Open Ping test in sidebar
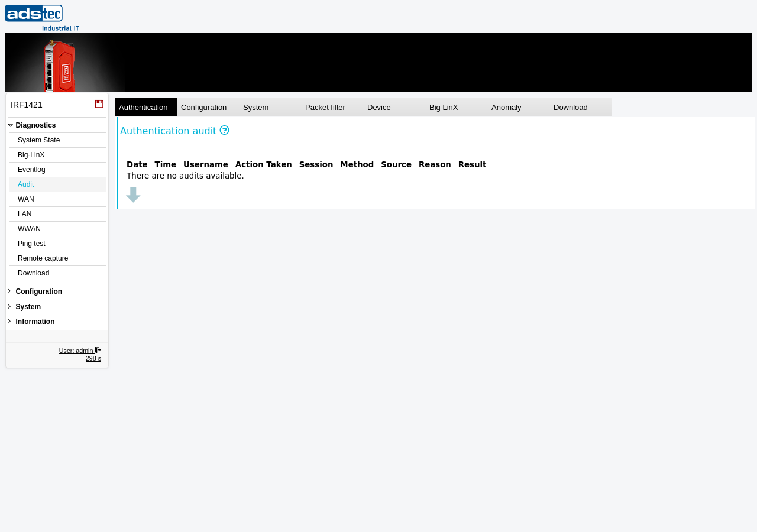The image size is (757, 532). [x=58, y=244]
